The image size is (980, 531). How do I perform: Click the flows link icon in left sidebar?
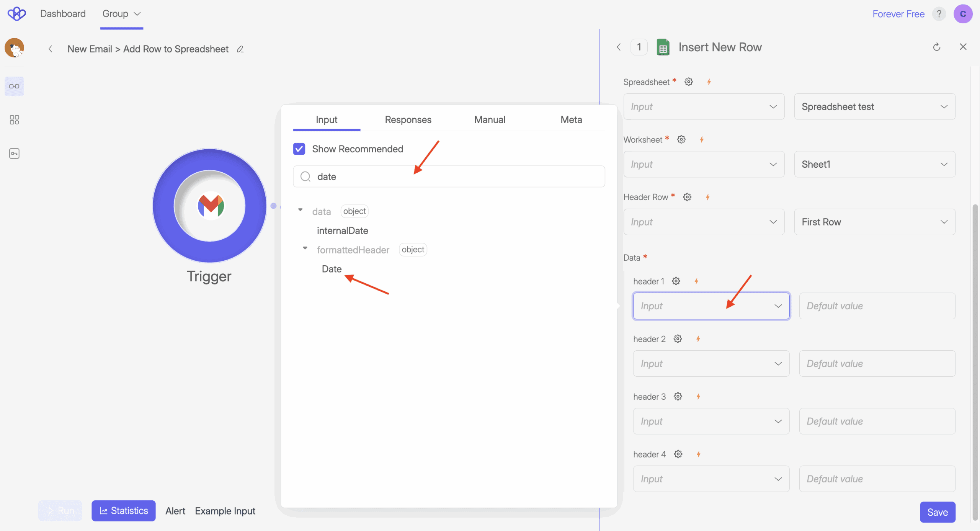14,86
